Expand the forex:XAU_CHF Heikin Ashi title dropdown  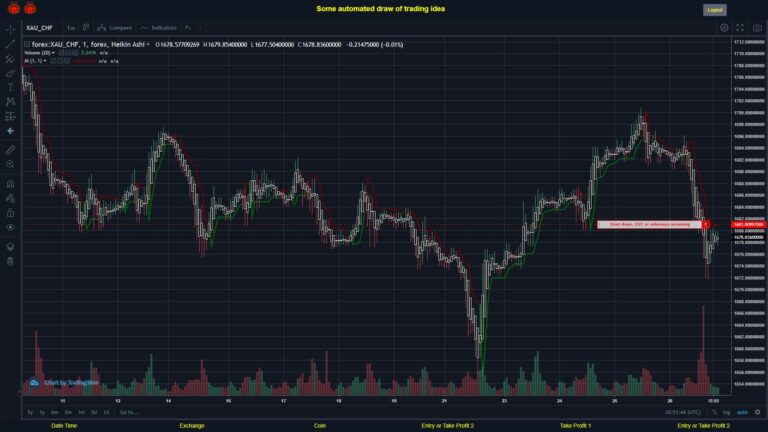[148, 45]
